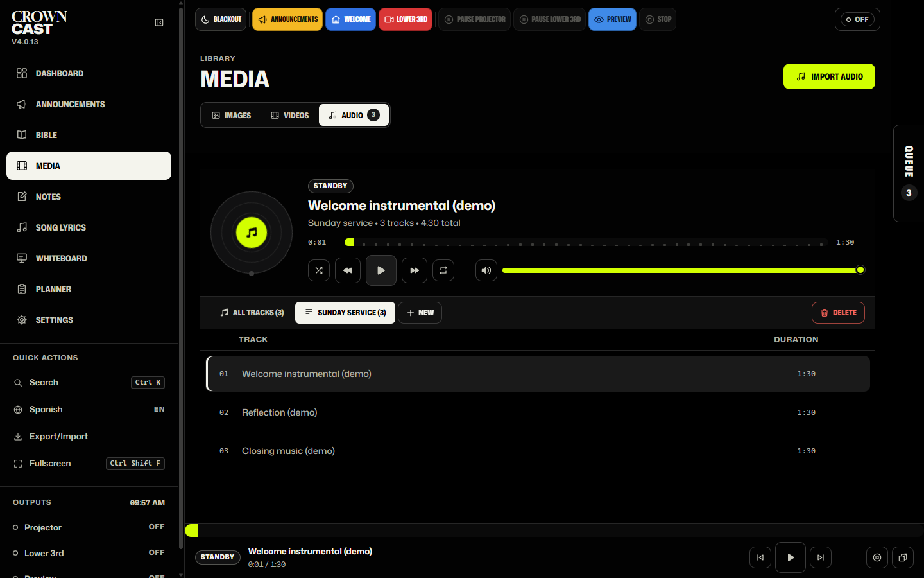Fast-forward the track in the main player
Image resolution: width=924 pixels, height=578 pixels.
click(415, 270)
